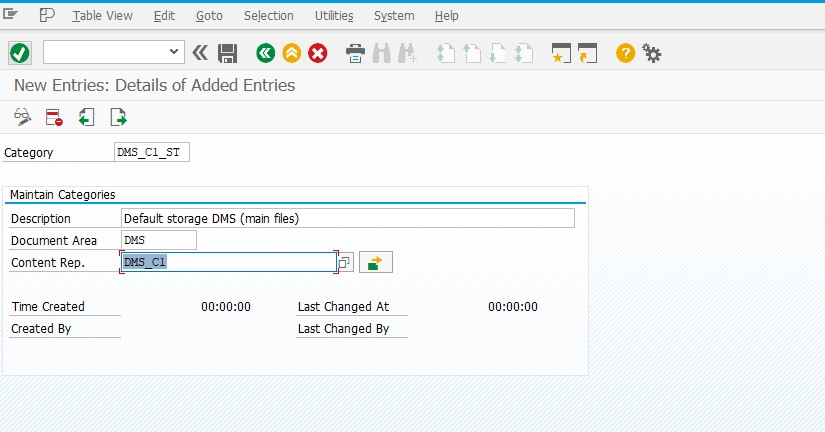The height and width of the screenshot is (432, 825).
Task: Exit using the yellow up-arrow icon
Action: click(x=291, y=53)
